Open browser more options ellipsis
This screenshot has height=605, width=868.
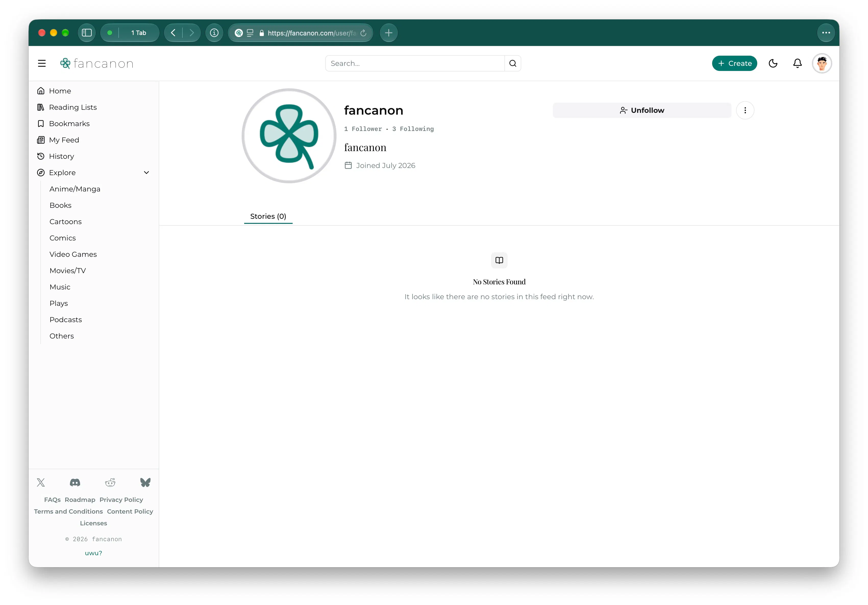(826, 33)
